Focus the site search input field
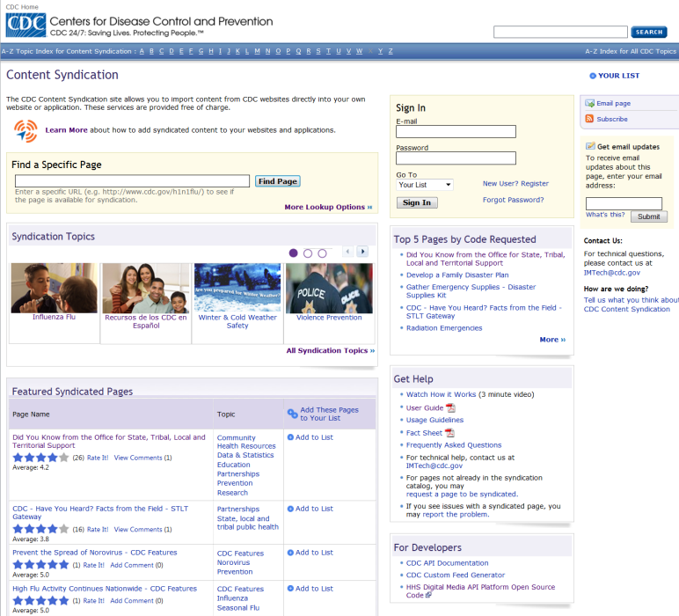 (x=560, y=32)
